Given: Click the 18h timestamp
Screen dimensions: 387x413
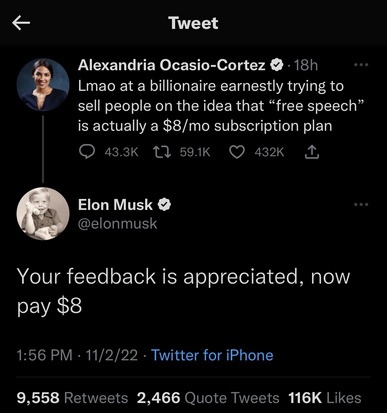Looking at the screenshot, I should 306,65.
